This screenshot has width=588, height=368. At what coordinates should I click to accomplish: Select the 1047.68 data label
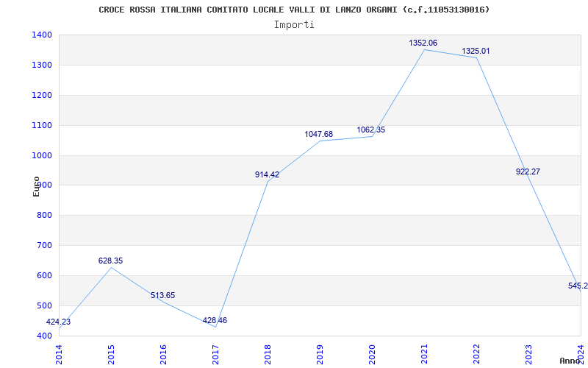319,134
